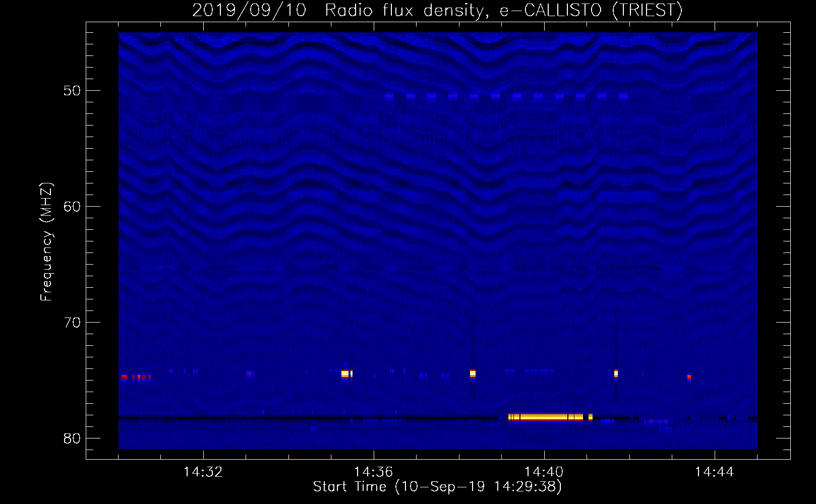Screen dimensions: 816x504
Task: Click the plot title "2019/09/10 Radio flux density, e-CALLISTO (TRIEST)"
Action: point(437,10)
